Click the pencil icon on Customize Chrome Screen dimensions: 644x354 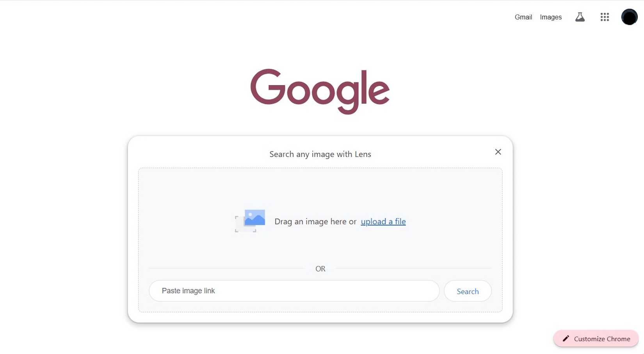pyautogui.click(x=566, y=338)
